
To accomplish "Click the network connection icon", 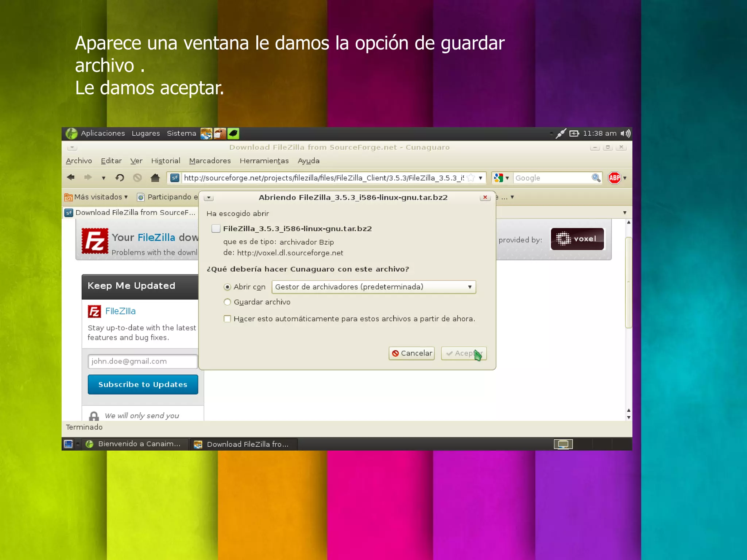I will [561, 133].
